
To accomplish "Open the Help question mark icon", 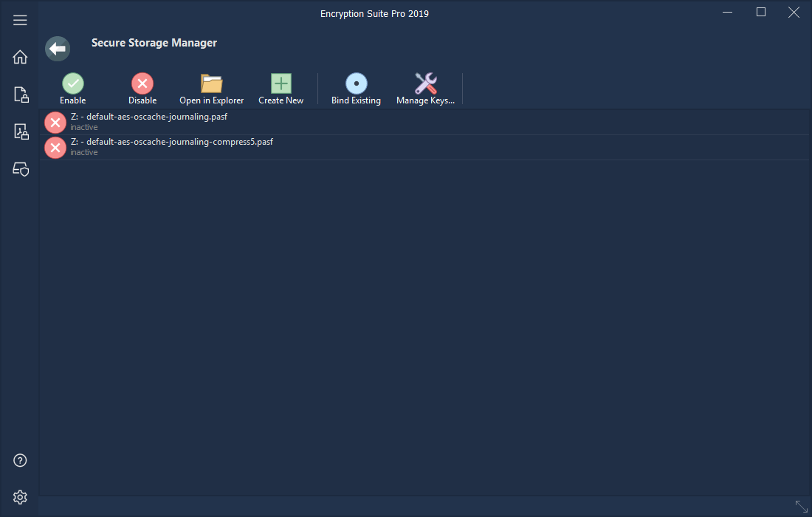I will coord(20,460).
